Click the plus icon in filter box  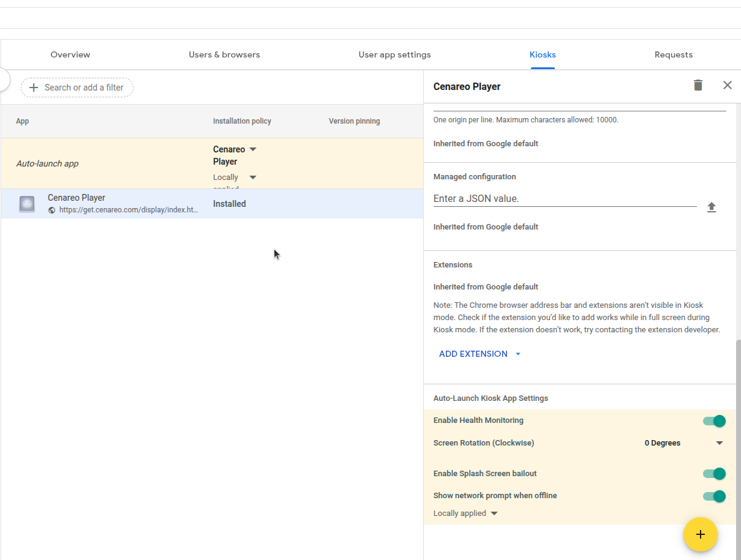click(34, 88)
